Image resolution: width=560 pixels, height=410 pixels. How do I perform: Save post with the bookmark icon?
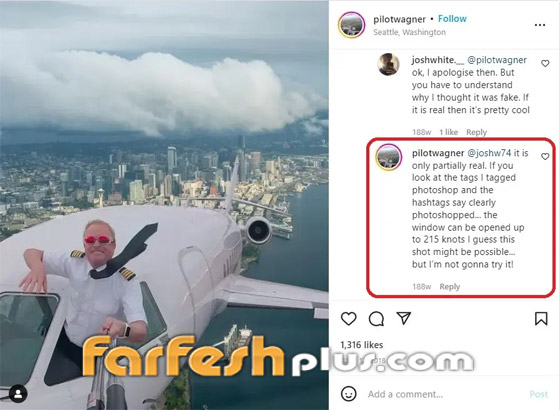tap(541, 319)
